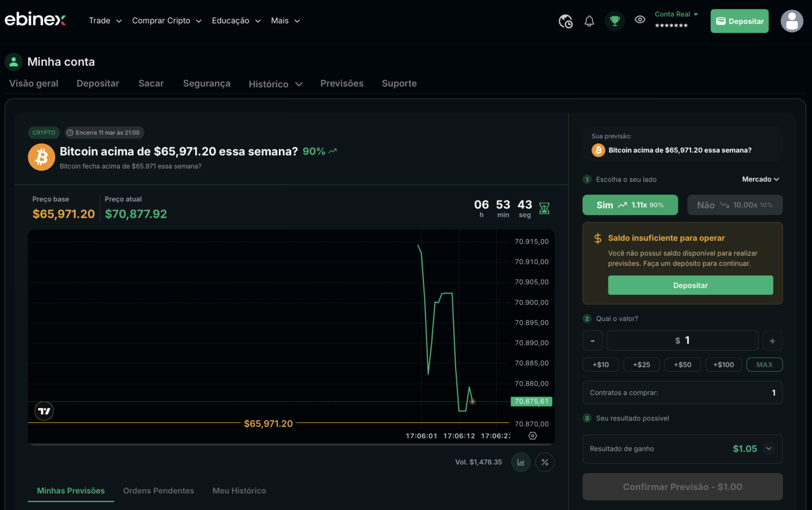Go to Segurança tab
The height and width of the screenshot is (510, 812).
tap(207, 84)
